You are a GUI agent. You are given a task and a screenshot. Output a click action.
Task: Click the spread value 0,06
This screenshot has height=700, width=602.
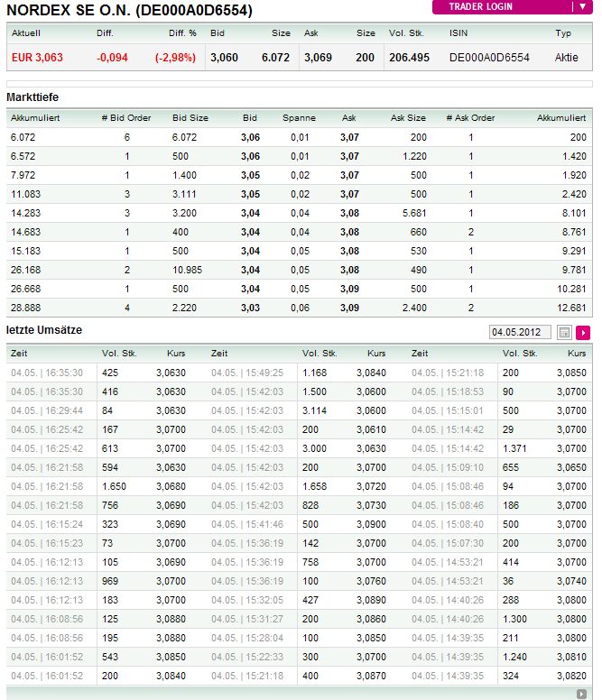(301, 308)
